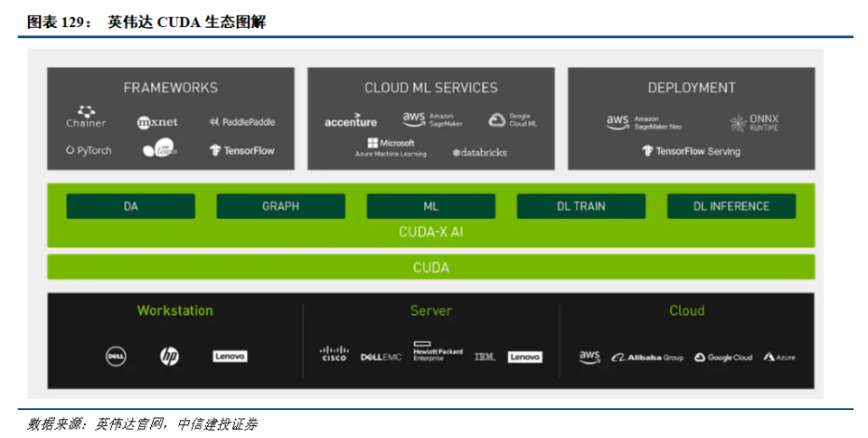Viewport: 868px width, 438px height.
Task: Click the IBM logo
Action: [485, 357]
